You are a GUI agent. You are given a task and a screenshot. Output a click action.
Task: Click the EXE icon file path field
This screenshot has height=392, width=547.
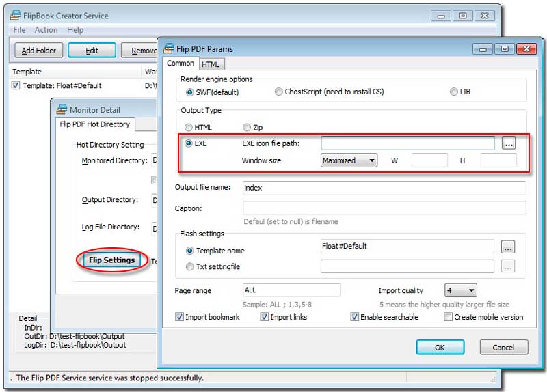(x=408, y=143)
